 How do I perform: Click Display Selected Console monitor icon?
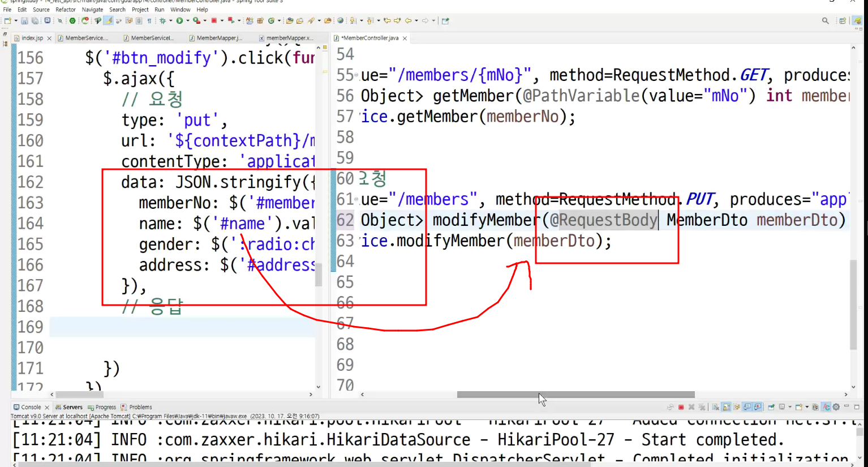(782, 407)
